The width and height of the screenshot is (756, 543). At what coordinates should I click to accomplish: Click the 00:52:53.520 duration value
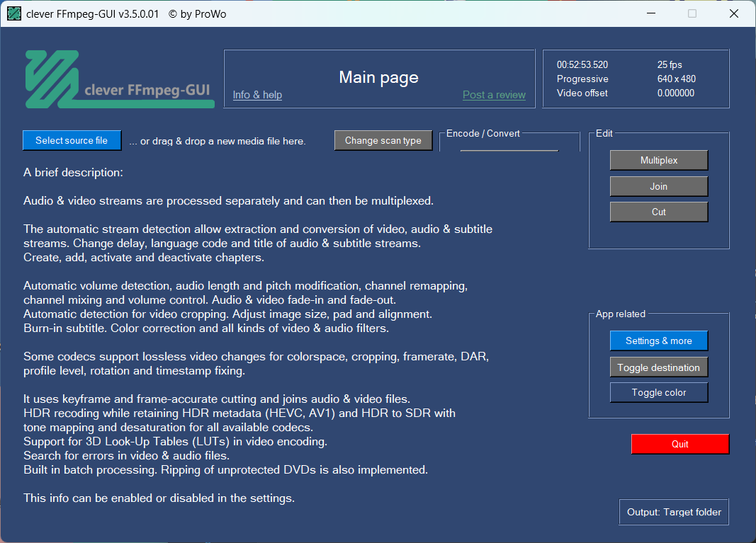[x=582, y=64]
